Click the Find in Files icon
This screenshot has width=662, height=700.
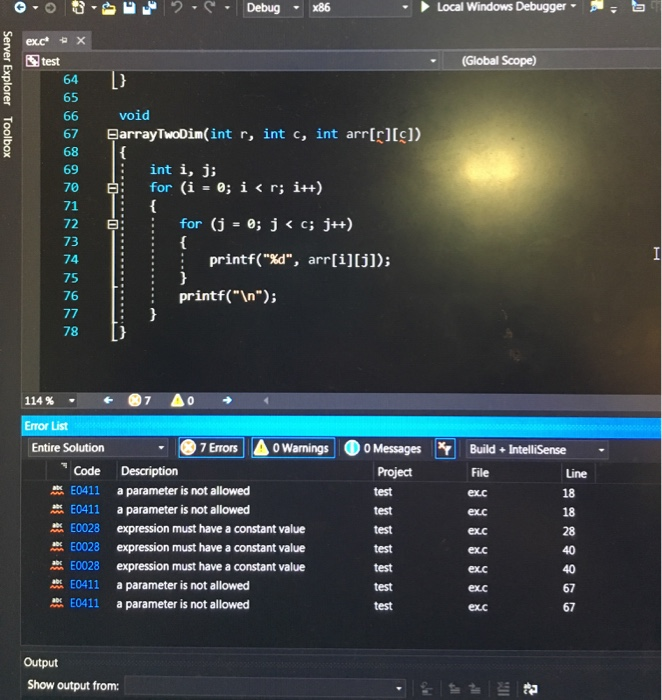click(596, 7)
